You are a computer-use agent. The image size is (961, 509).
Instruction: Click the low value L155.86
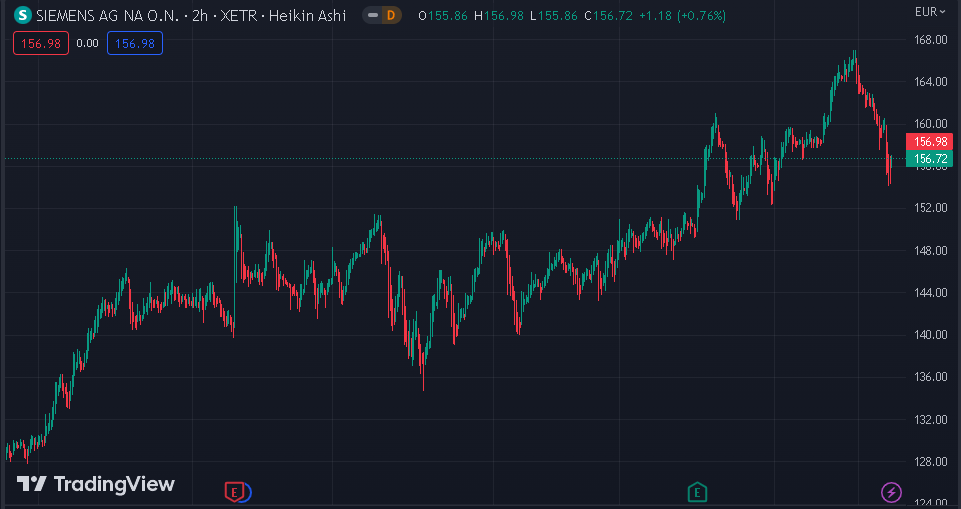pos(553,16)
